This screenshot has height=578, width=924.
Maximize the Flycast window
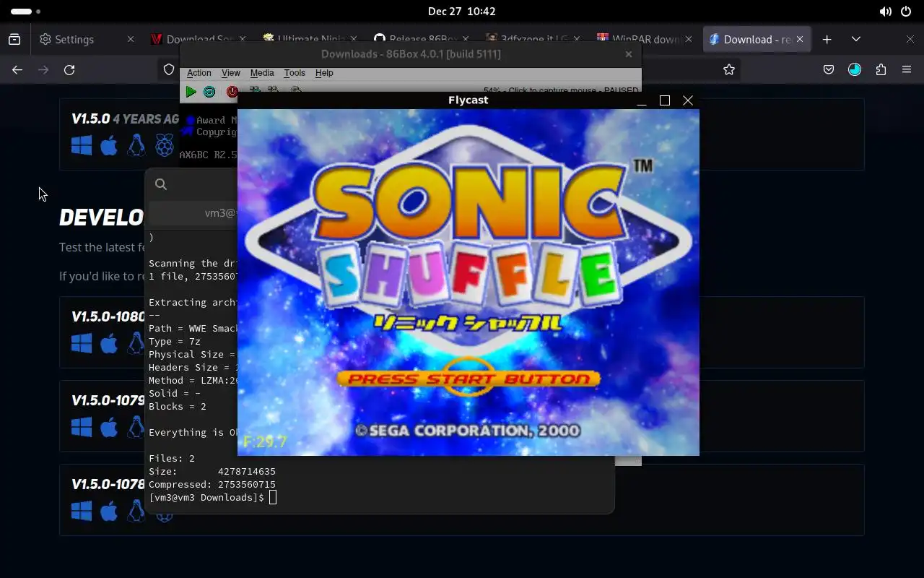[665, 100]
